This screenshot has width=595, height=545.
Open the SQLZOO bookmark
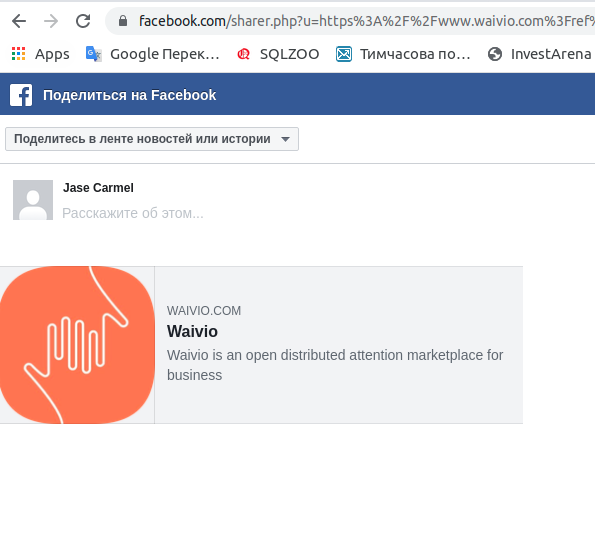pos(290,54)
